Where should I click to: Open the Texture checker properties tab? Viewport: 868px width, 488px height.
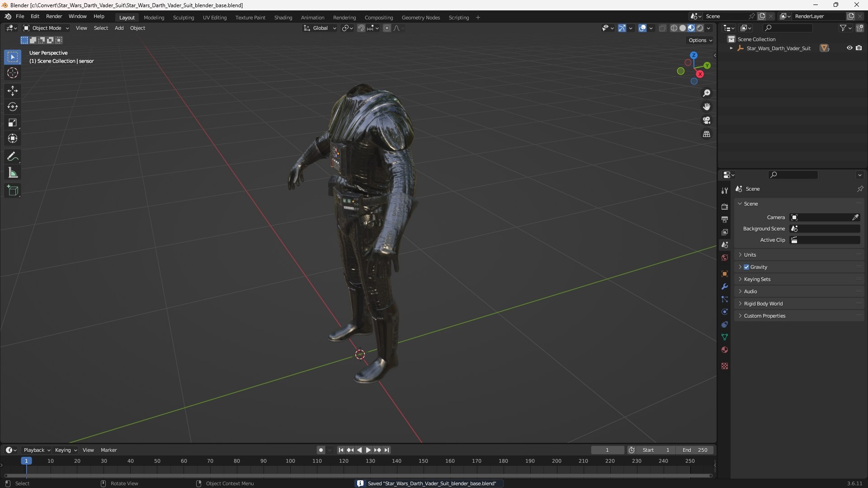tap(725, 366)
